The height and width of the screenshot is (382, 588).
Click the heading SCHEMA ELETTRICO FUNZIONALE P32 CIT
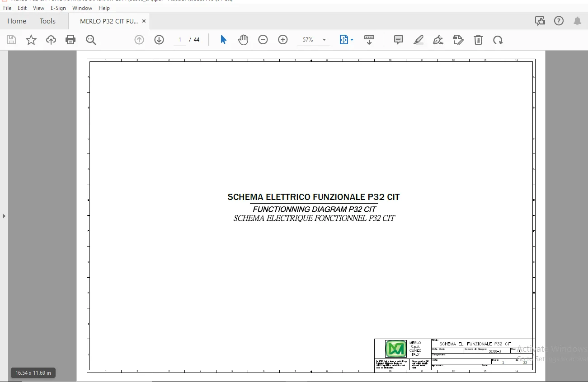(314, 197)
